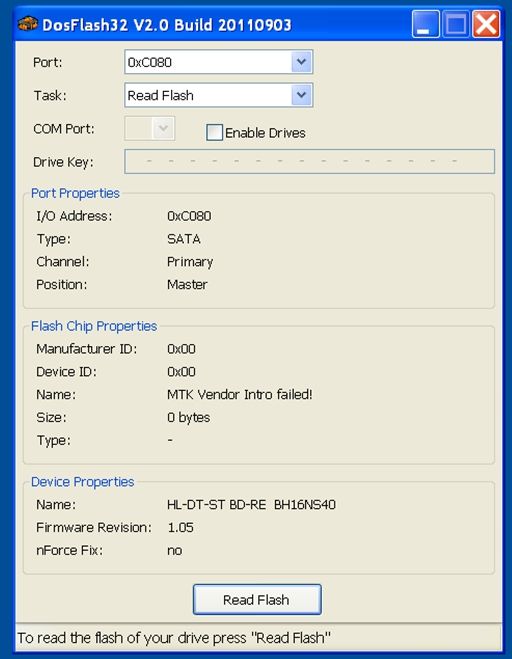Click the Enable Drives label text
This screenshot has width=512, height=659.
click(265, 133)
